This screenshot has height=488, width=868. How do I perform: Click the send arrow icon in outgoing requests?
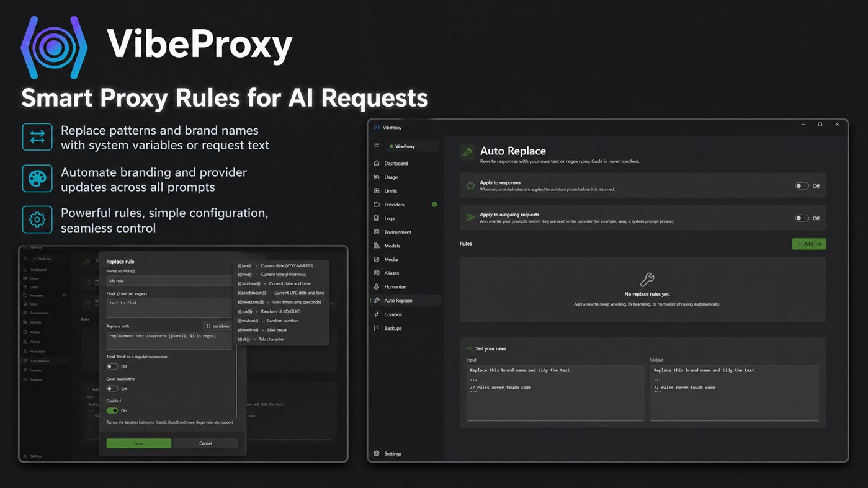(470, 218)
